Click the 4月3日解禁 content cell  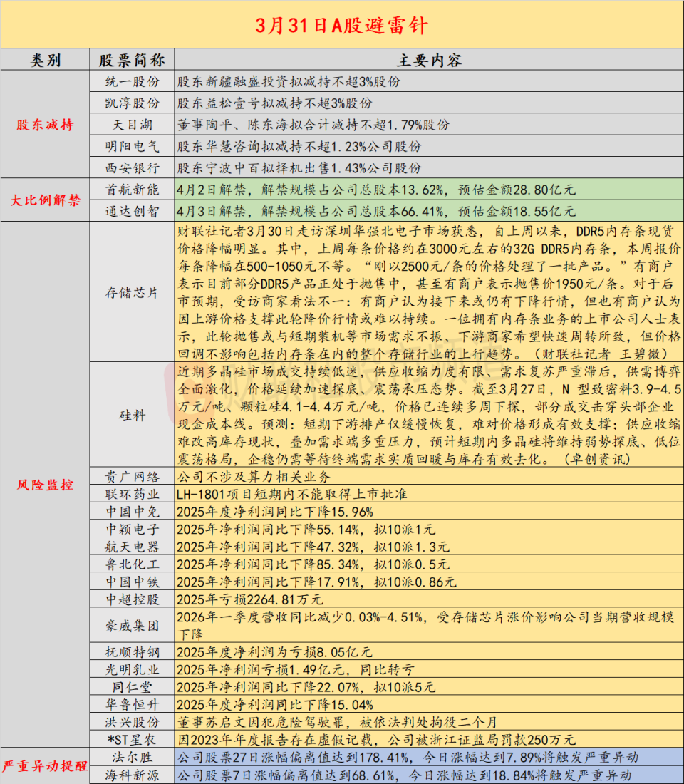(429, 211)
